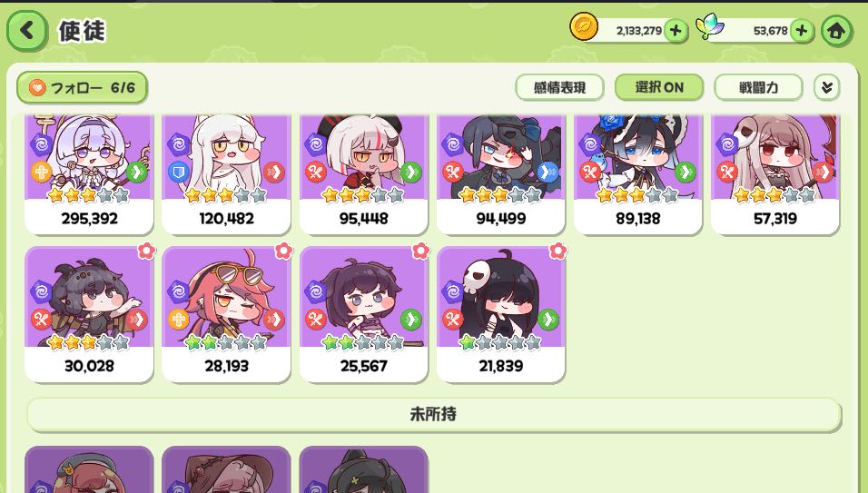Go back using the green arrow button
Image resolution: width=868 pixels, height=493 pixels.
click(26, 31)
